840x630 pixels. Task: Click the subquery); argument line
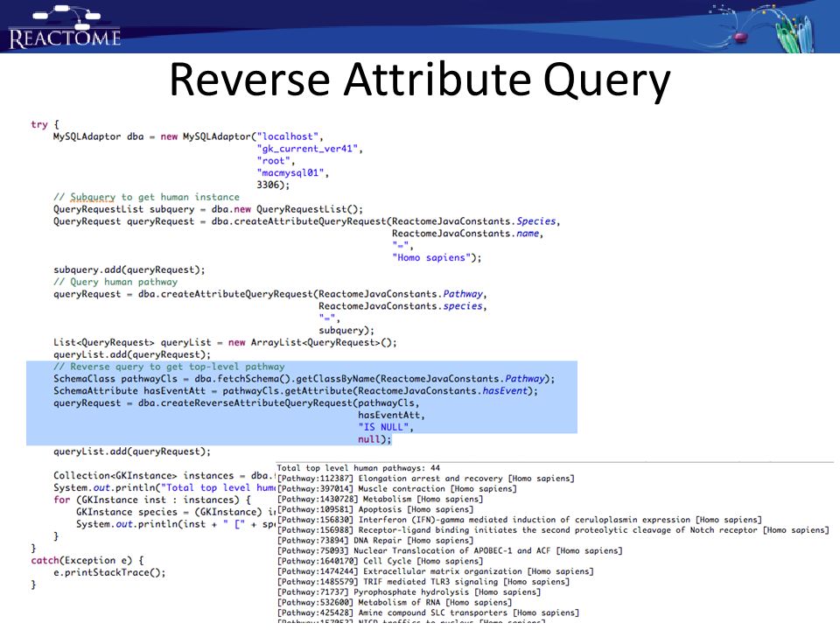click(346, 331)
